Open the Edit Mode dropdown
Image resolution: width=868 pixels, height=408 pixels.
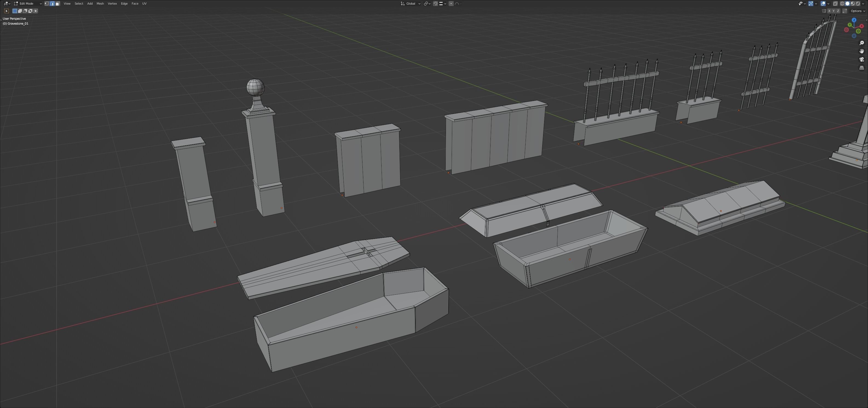point(28,3)
